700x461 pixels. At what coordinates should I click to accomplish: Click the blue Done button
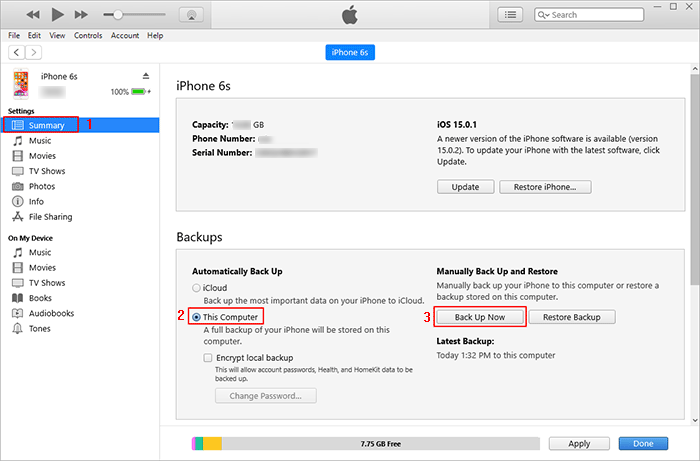(643, 444)
